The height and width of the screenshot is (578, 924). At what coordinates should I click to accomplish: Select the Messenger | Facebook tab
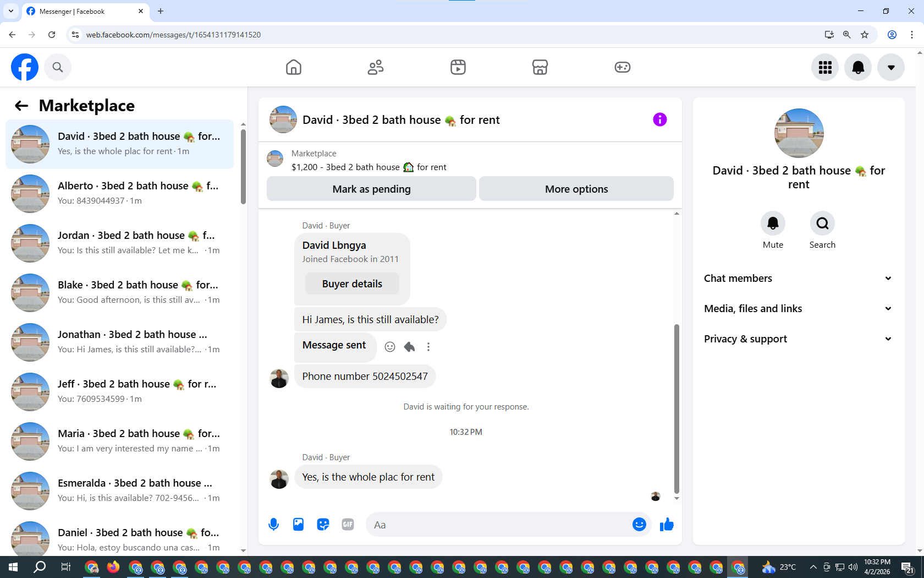click(x=85, y=12)
